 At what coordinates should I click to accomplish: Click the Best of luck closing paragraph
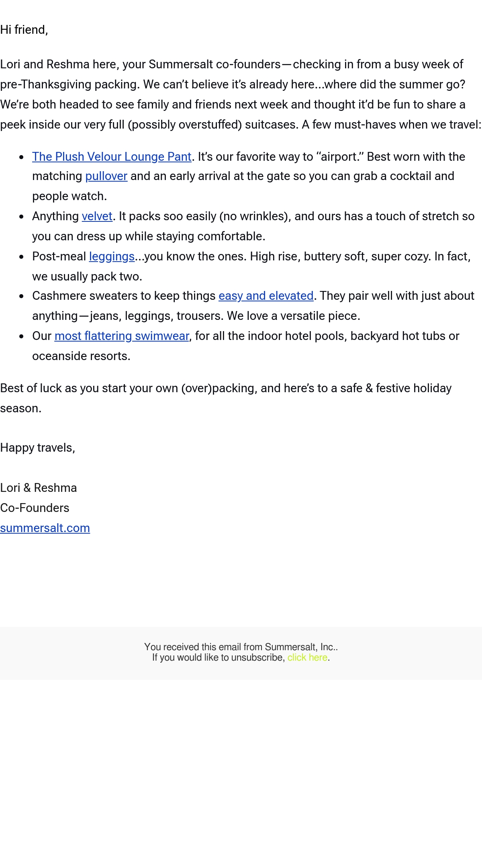point(226,398)
